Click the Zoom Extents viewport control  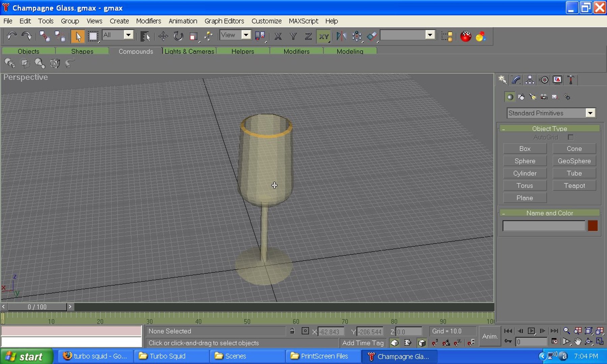pos(589,331)
